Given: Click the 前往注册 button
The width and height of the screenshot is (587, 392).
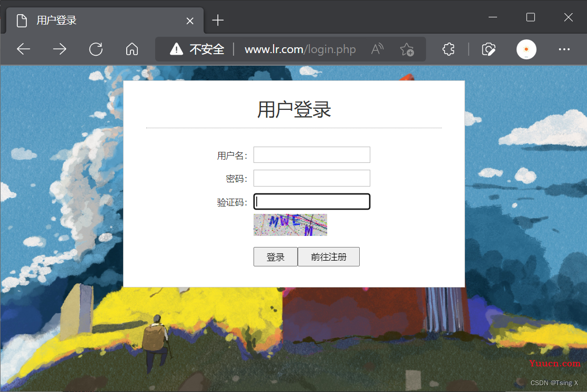Looking at the screenshot, I should [329, 256].
